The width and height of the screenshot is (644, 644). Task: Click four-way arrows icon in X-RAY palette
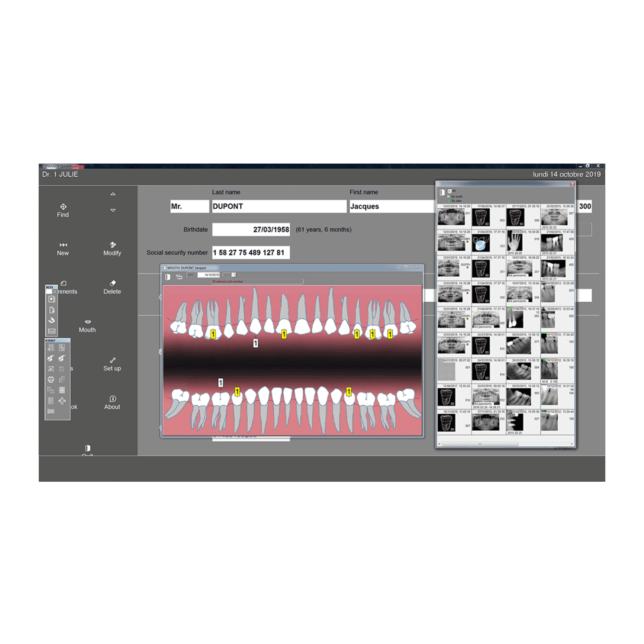click(x=62, y=401)
